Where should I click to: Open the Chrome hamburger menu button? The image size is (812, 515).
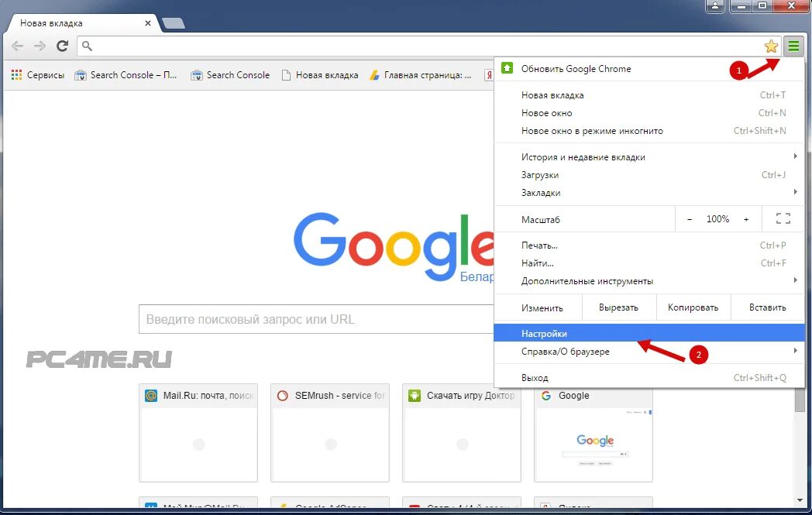[793, 46]
